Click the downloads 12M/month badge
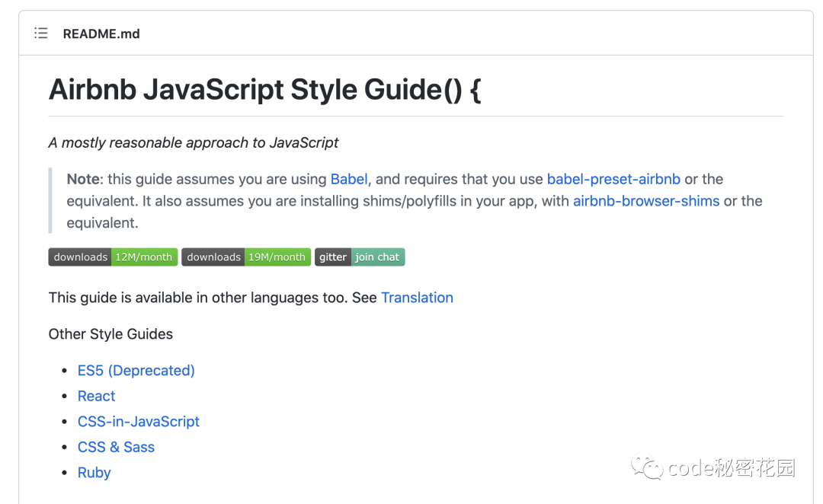823x504 pixels. (x=113, y=257)
